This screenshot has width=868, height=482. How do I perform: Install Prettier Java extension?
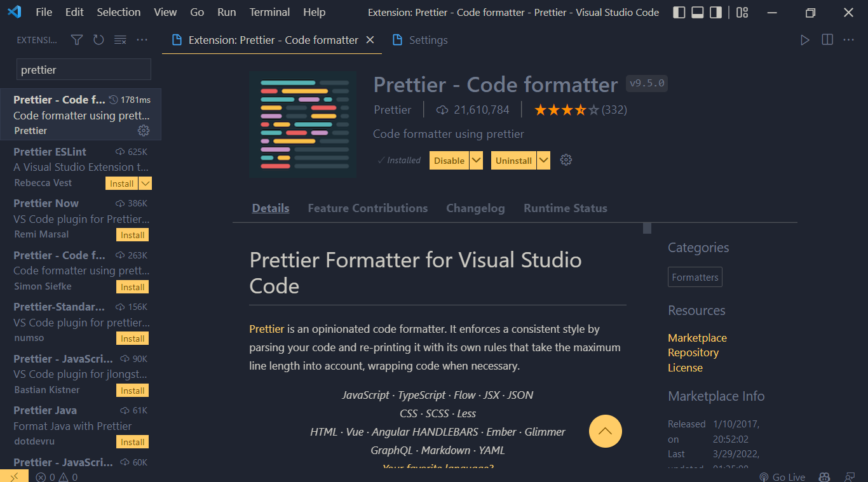pos(133,442)
